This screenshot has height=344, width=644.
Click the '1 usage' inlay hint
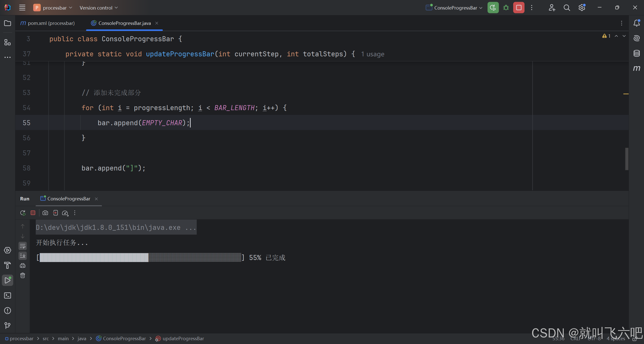[x=373, y=54]
